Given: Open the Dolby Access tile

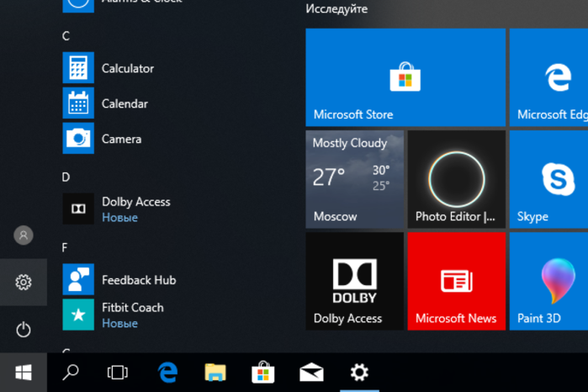Looking at the screenshot, I should 354,281.
